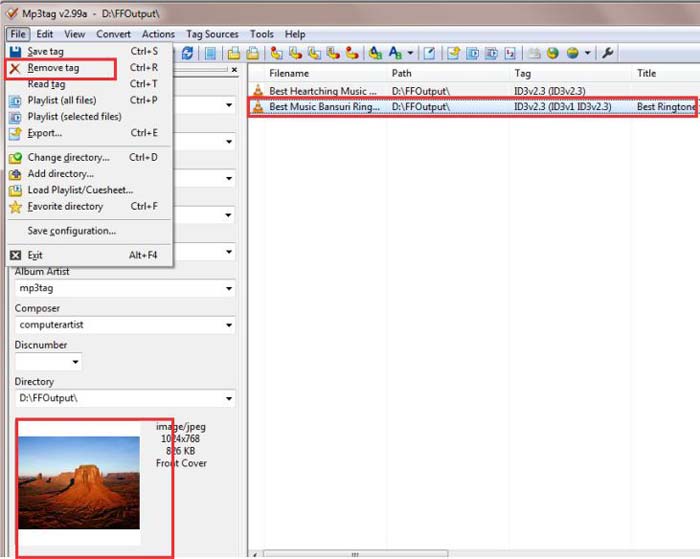Image resolution: width=700 pixels, height=559 pixels.
Task: Choose Load Playlist/Cuesheet... menu entry
Action: [x=89, y=190]
